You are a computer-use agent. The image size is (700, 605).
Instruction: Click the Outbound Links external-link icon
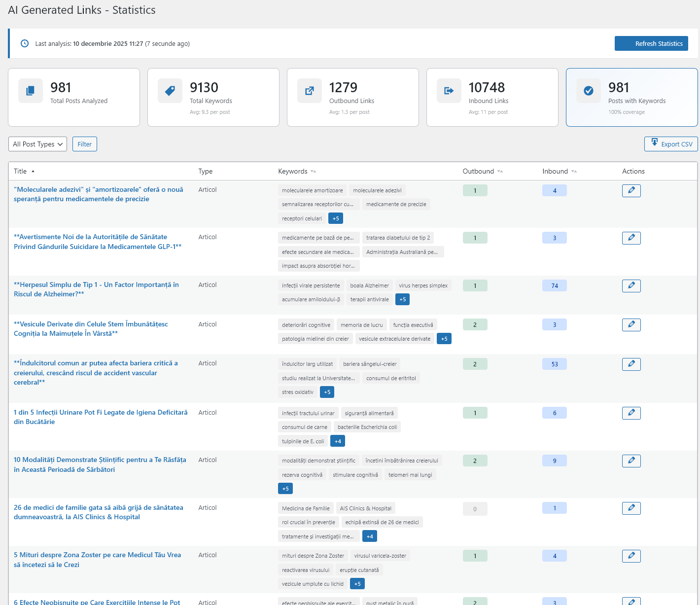coord(309,91)
